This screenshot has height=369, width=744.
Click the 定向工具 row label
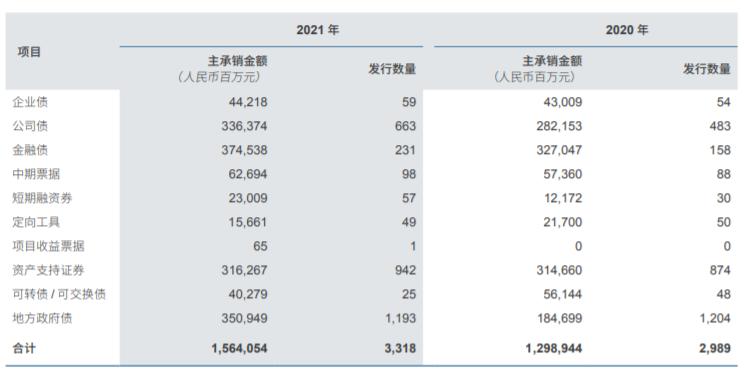click(37, 222)
